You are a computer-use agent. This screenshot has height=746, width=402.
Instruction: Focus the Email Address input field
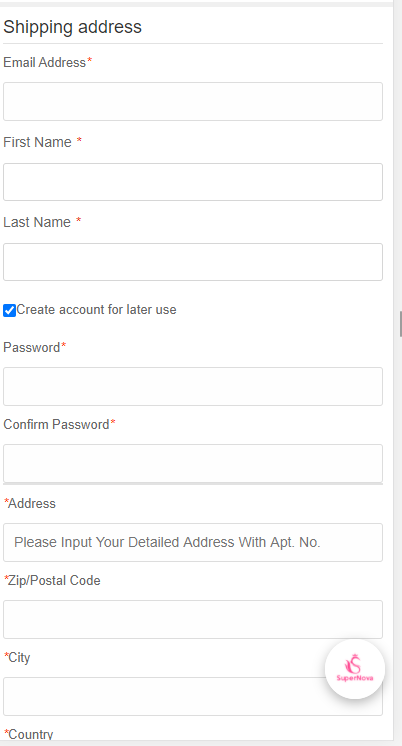click(193, 101)
